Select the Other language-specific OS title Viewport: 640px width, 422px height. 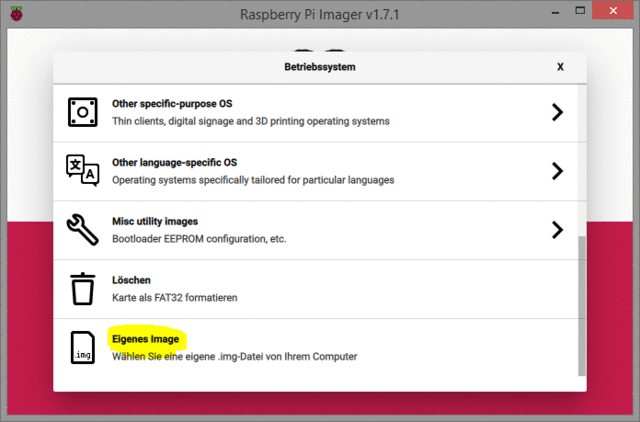point(174,162)
